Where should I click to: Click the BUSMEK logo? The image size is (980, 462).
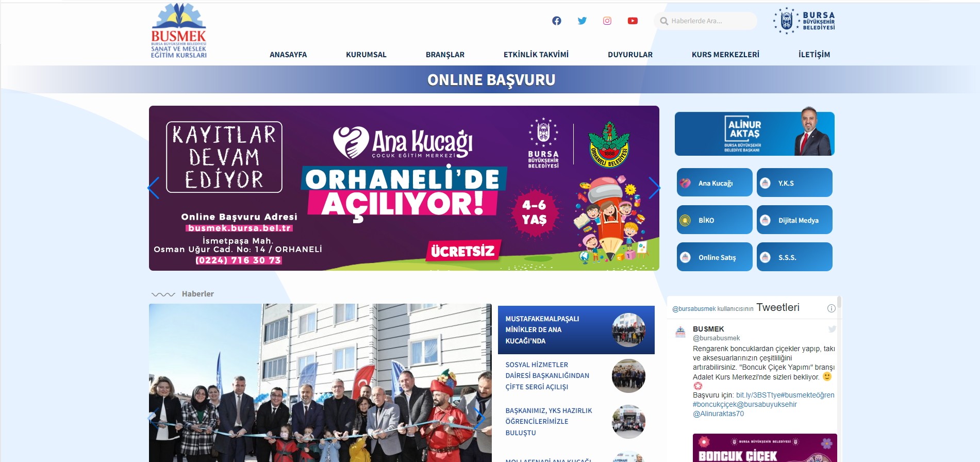tap(178, 31)
